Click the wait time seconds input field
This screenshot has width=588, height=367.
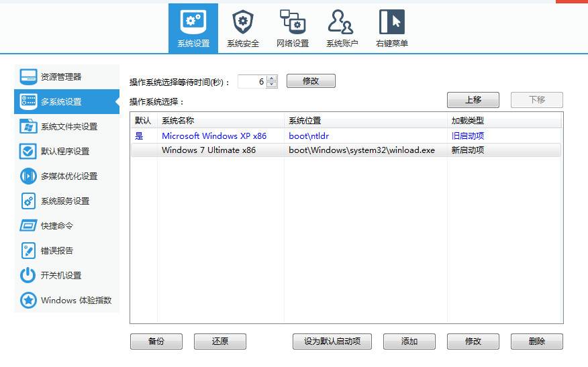click(x=252, y=81)
